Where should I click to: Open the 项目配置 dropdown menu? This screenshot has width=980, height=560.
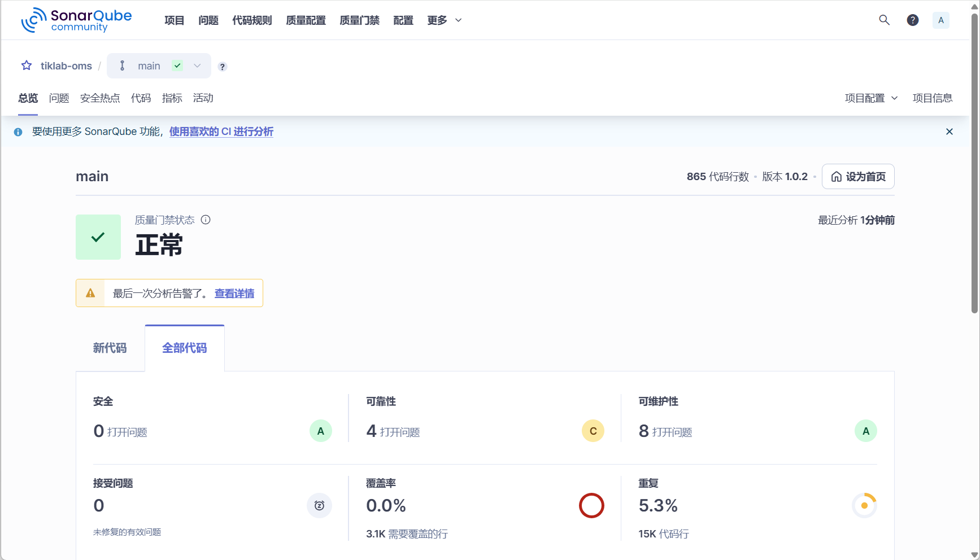[872, 98]
